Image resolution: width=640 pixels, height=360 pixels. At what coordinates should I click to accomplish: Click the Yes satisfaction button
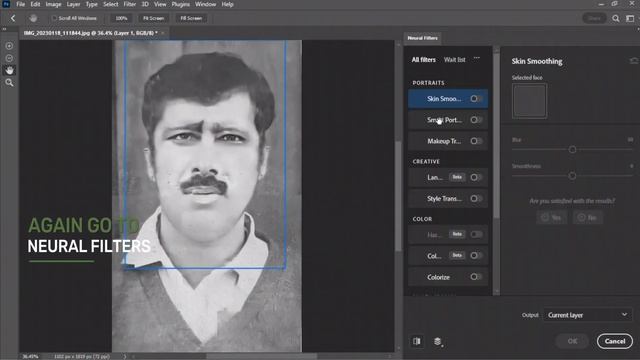click(551, 218)
